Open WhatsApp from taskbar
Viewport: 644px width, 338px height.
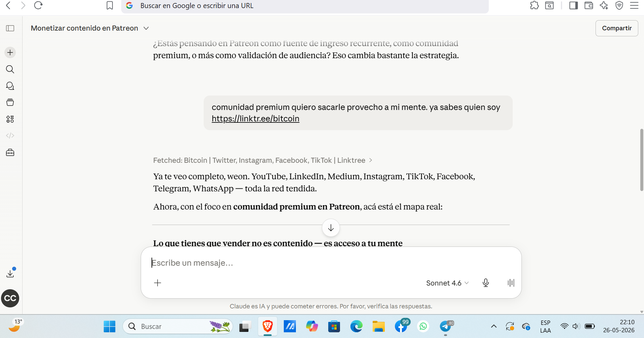click(x=423, y=327)
